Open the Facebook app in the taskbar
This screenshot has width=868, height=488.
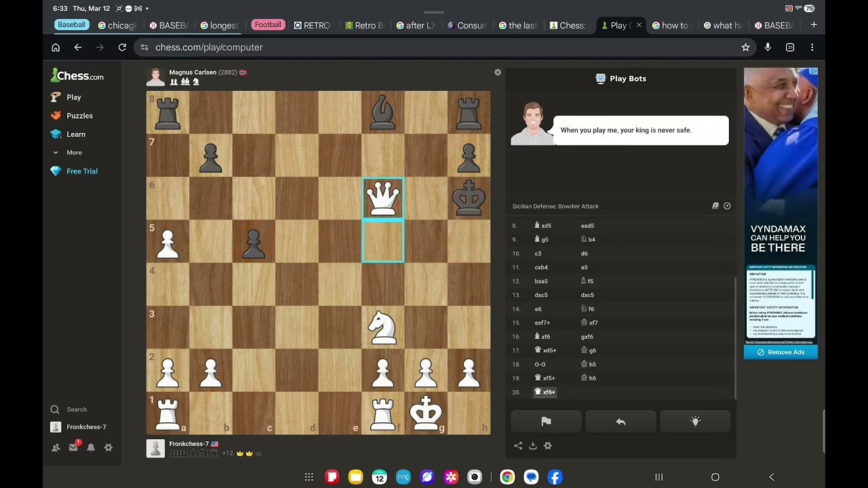tap(555, 477)
